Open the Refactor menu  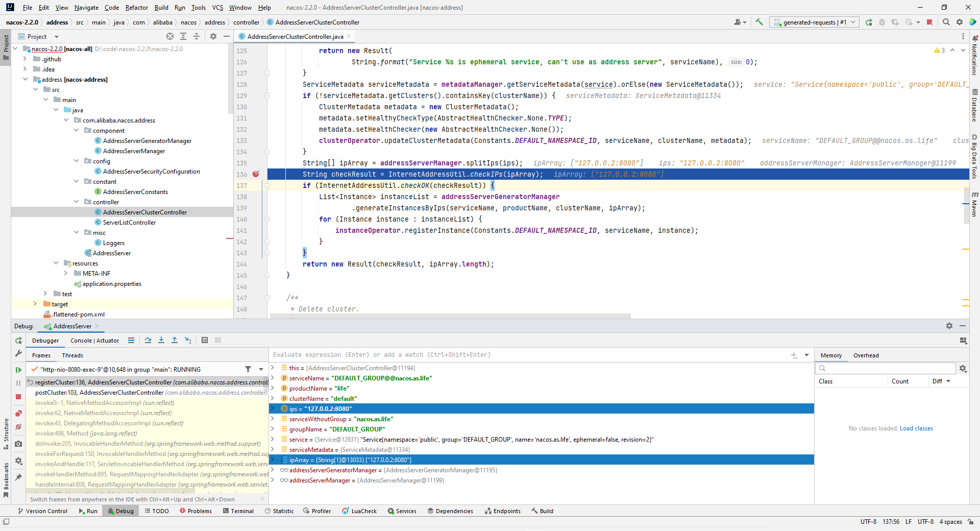coord(136,8)
